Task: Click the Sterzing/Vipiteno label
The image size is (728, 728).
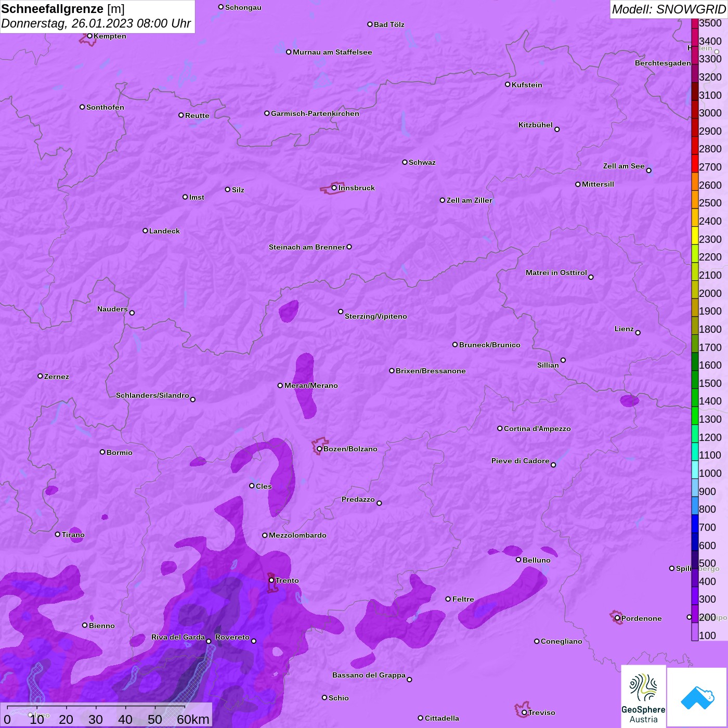Action: click(x=376, y=316)
